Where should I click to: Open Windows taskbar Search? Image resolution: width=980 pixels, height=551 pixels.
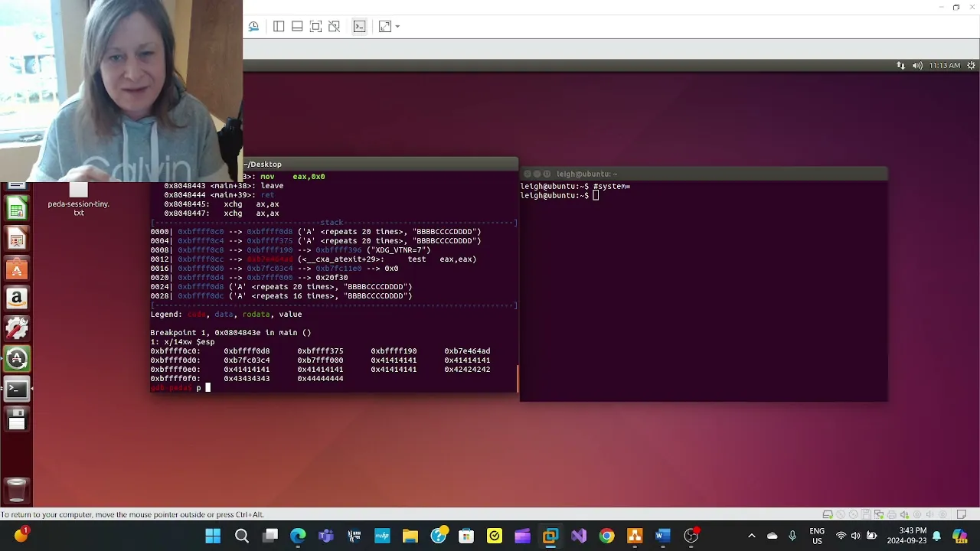(x=242, y=536)
